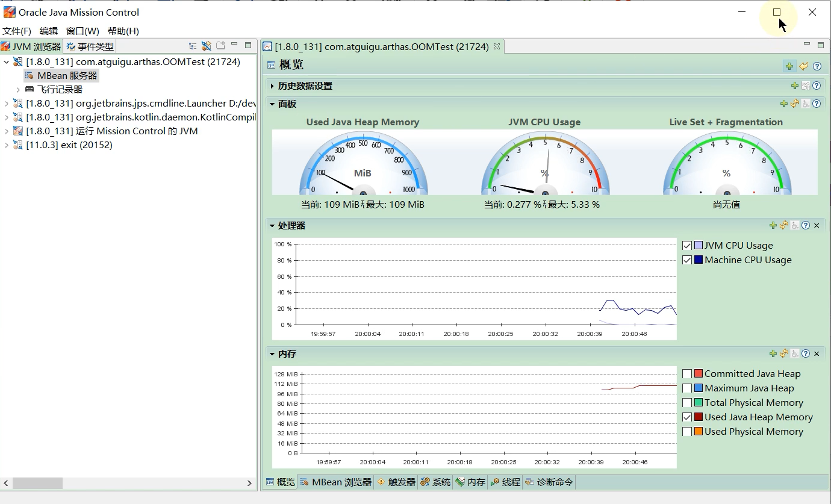
Task: Open help icon for 处理器 section
Action: click(806, 225)
